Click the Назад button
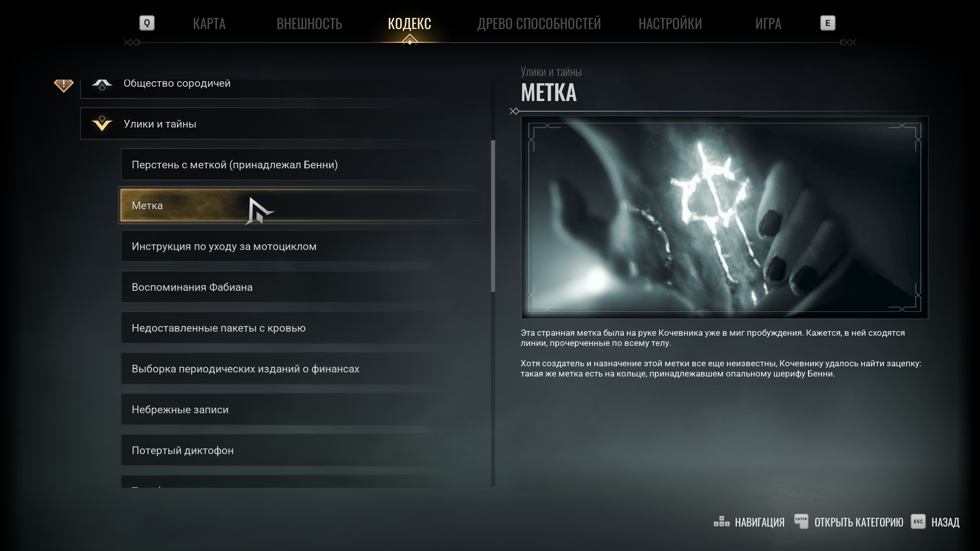Viewport: 980px width, 551px height. tap(945, 522)
